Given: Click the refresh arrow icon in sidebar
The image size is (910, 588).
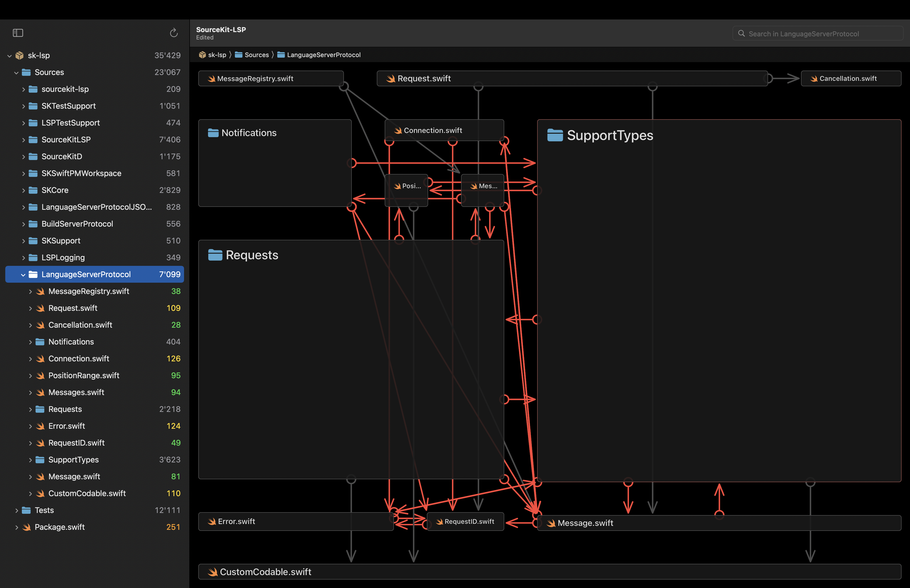Looking at the screenshot, I should [x=174, y=33].
